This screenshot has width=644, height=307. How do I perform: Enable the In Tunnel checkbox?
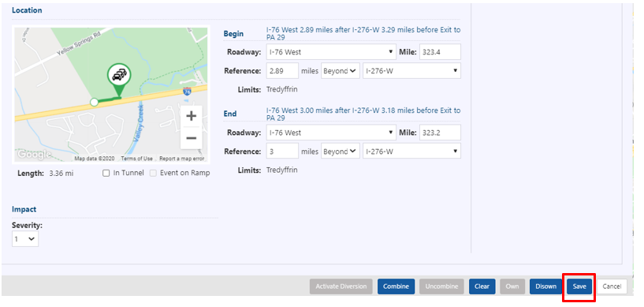(106, 174)
